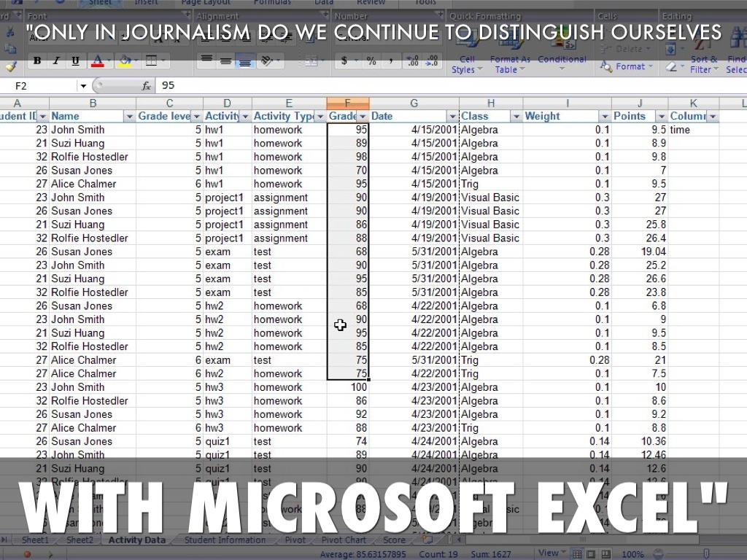Viewport: 747px width, 560px height.
Task: Apply percent style number format
Action: [x=371, y=61]
